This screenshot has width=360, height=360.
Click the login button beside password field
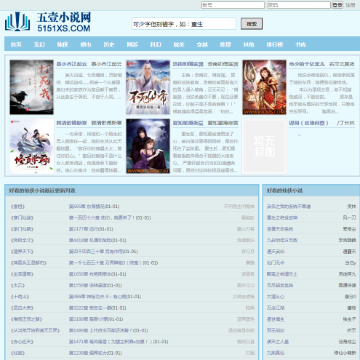337,5
